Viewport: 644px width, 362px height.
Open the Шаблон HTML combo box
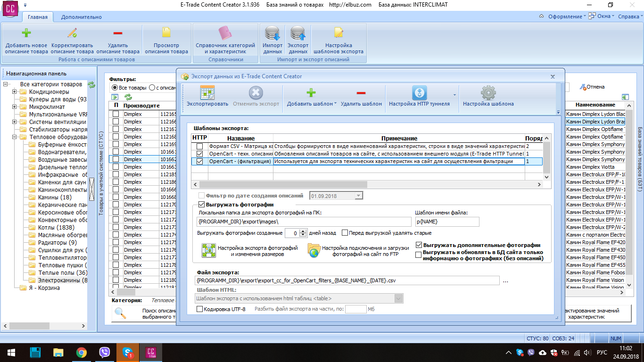coord(299,298)
